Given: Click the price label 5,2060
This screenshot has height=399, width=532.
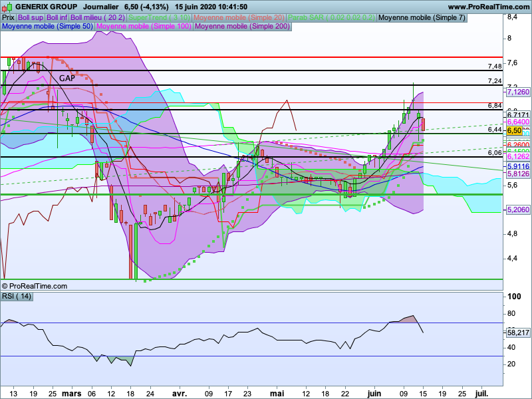Looking at the screenshot, I should [x=518, y=209].
